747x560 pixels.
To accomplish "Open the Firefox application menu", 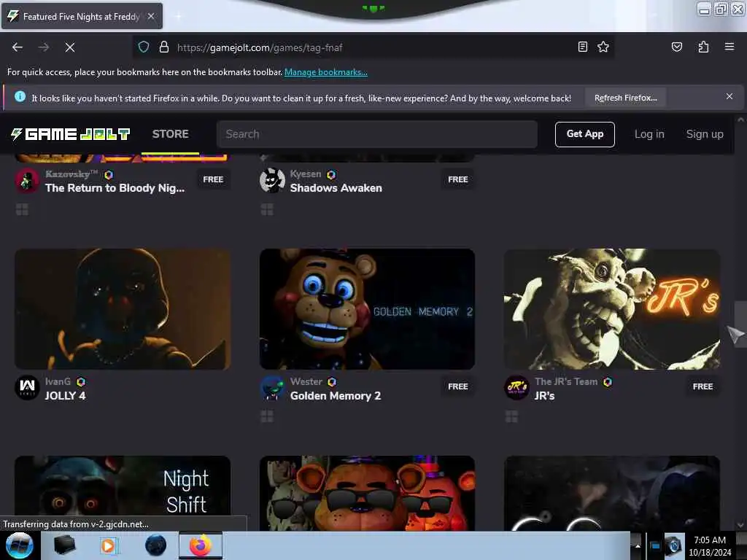I will click(x=729, y=47).
